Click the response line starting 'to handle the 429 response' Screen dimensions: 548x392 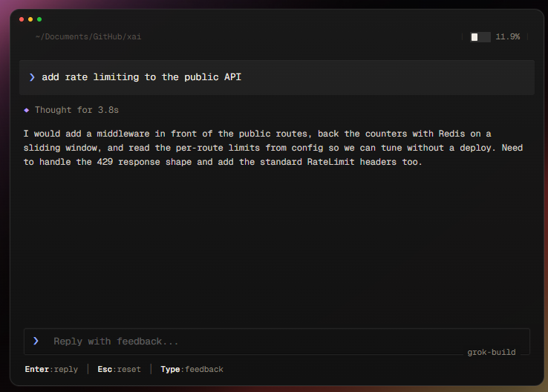(223, 162)
